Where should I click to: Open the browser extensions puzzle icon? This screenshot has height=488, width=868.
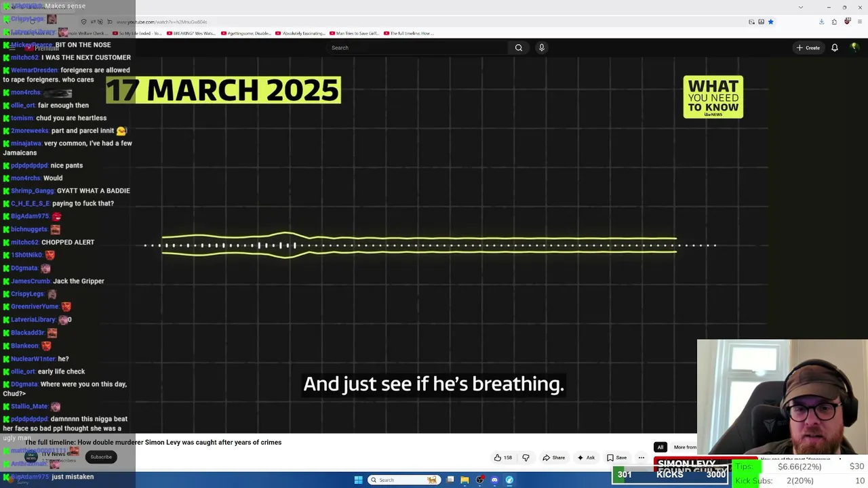click(834, 22)
